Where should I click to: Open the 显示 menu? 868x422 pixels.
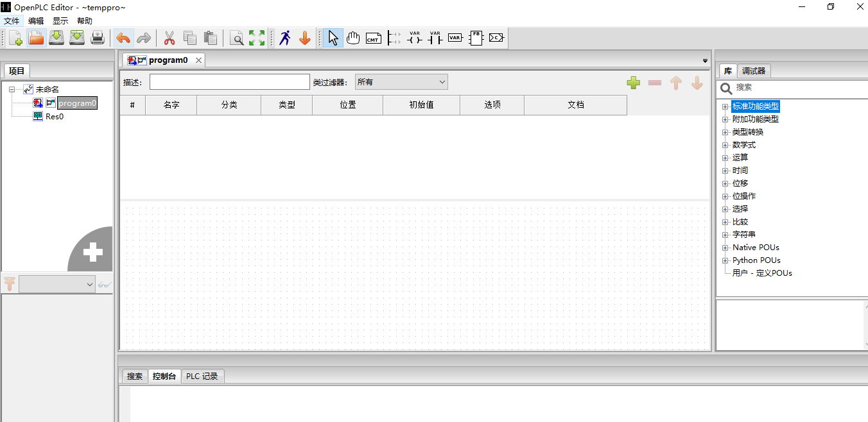(x=60, y=20)
